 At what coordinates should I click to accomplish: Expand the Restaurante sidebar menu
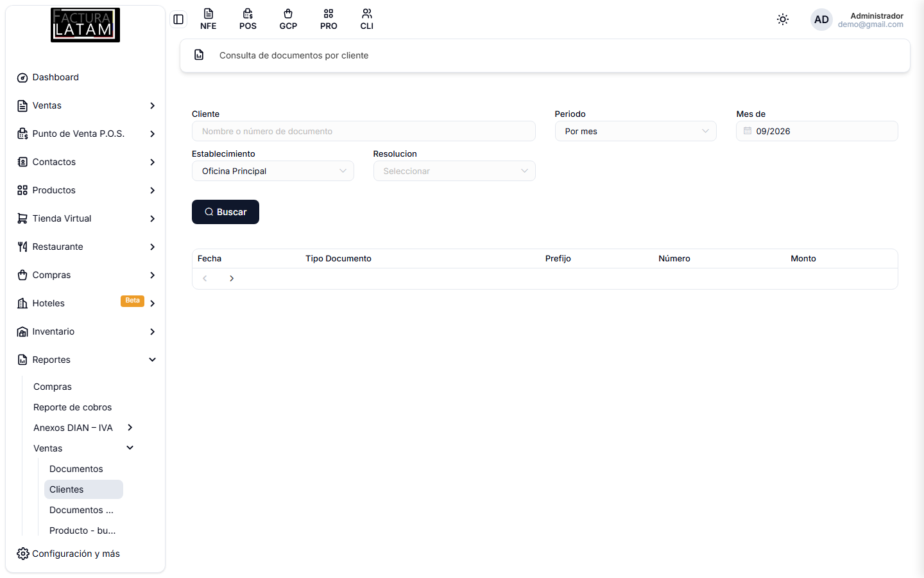pos(85,247)
